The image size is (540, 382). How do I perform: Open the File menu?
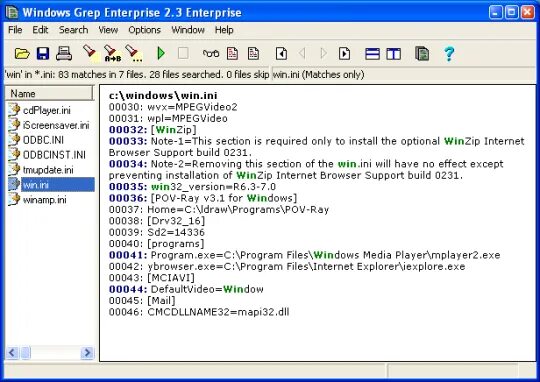(15, 30)
